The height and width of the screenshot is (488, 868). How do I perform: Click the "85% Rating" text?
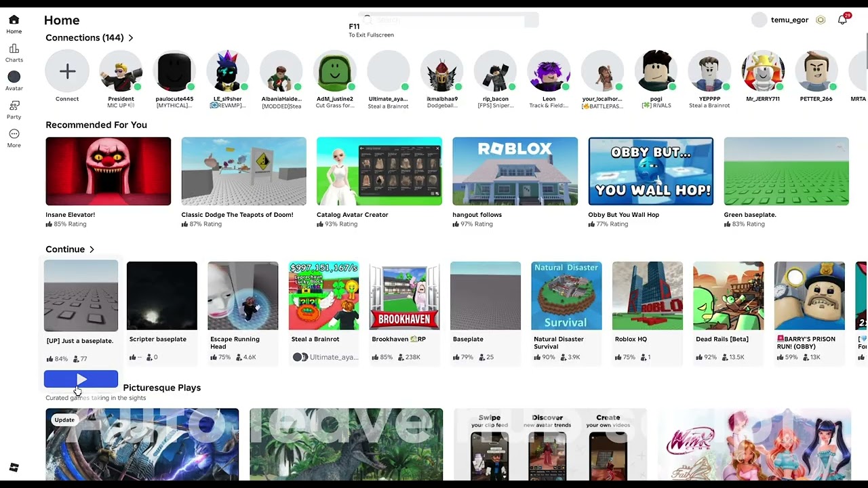70,224
